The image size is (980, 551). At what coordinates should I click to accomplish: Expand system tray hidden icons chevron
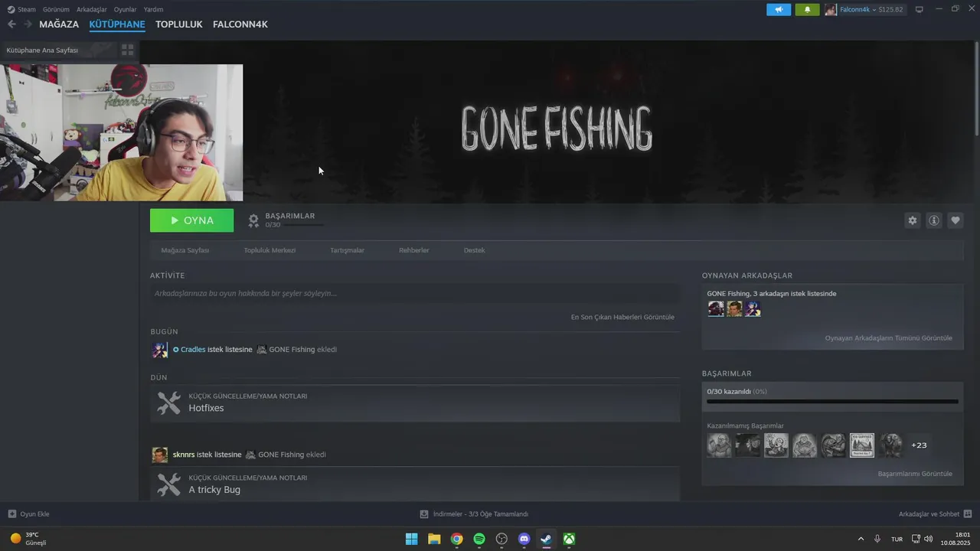click(861, 539)
